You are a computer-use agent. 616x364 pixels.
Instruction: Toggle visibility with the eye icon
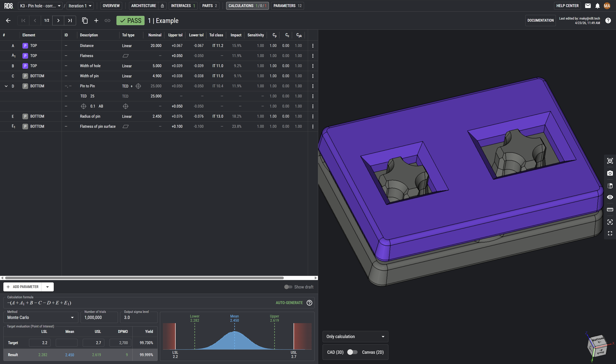coord(610,197)
